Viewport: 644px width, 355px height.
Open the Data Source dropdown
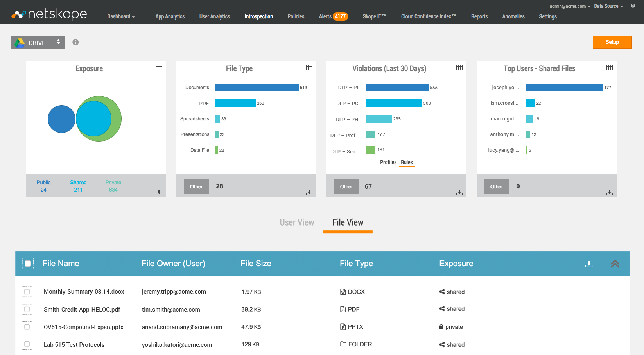608,6
